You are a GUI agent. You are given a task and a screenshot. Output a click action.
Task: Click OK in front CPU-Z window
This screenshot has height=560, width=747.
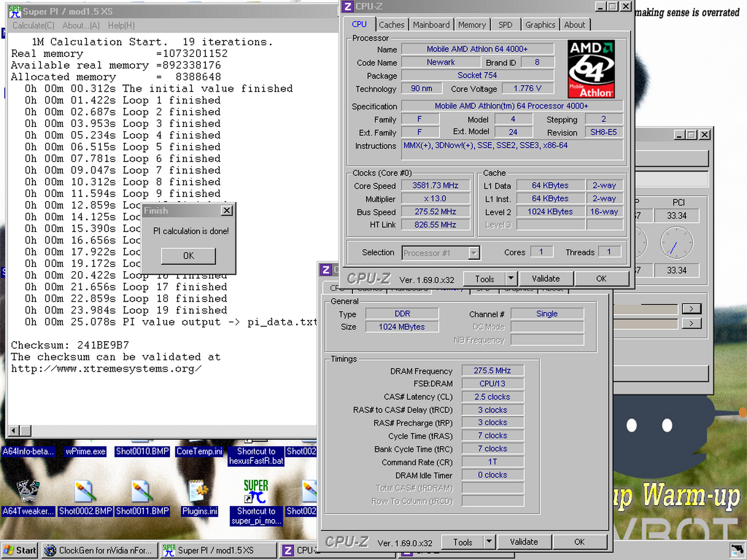(x=601, y=278)
